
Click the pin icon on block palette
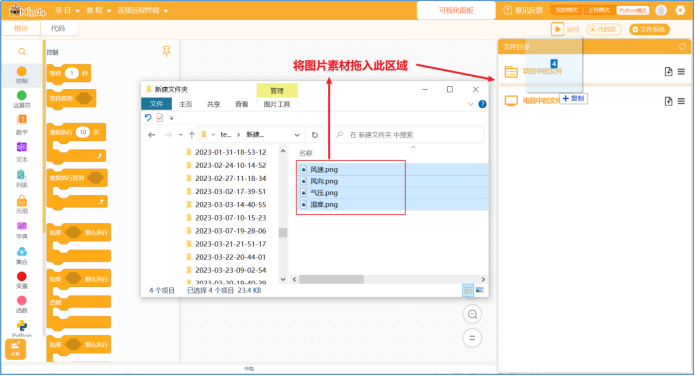166,51
